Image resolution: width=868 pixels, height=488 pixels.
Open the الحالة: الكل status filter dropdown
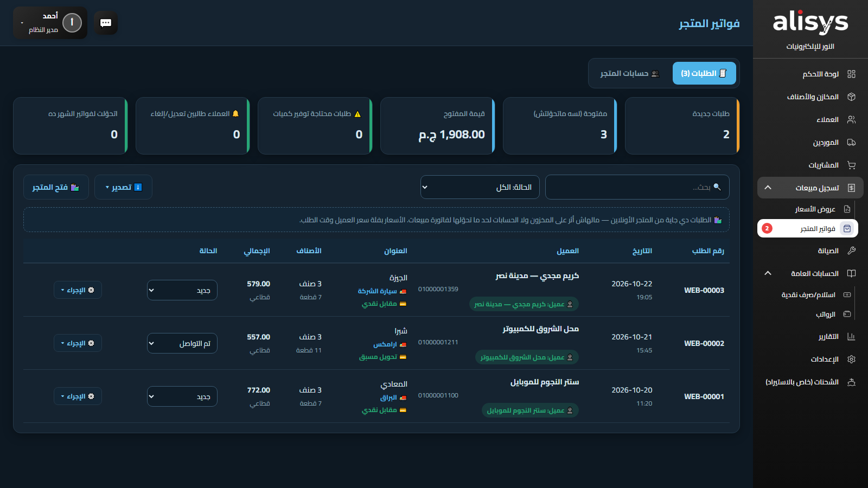480,187
